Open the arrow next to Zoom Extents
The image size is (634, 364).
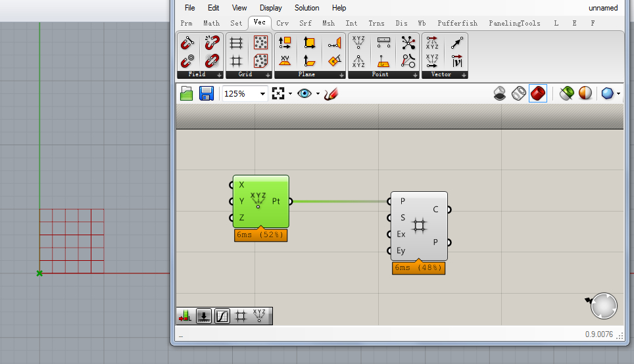click(x=290, y=94)
